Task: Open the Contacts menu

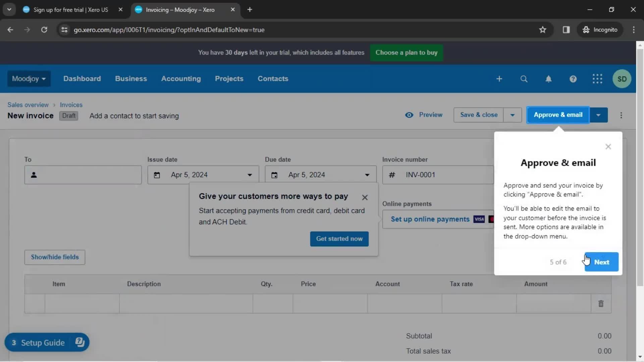Action: click(273, 79)
